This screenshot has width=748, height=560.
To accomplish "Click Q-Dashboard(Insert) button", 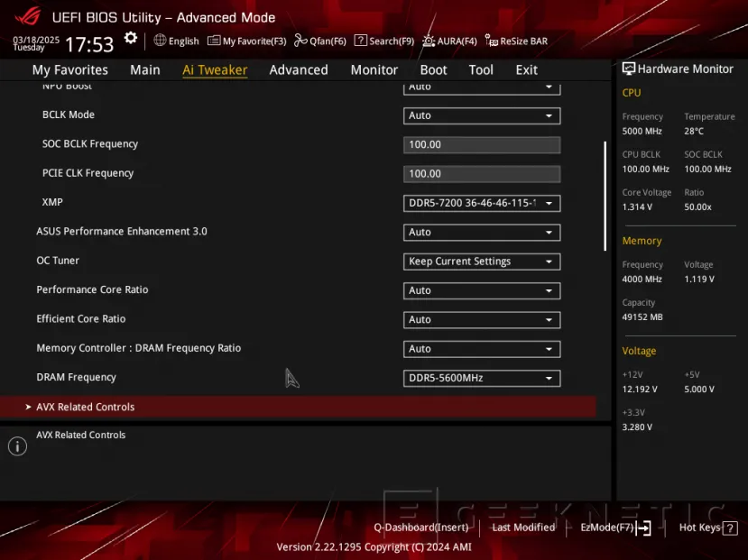I will click(x=421, y=528).
